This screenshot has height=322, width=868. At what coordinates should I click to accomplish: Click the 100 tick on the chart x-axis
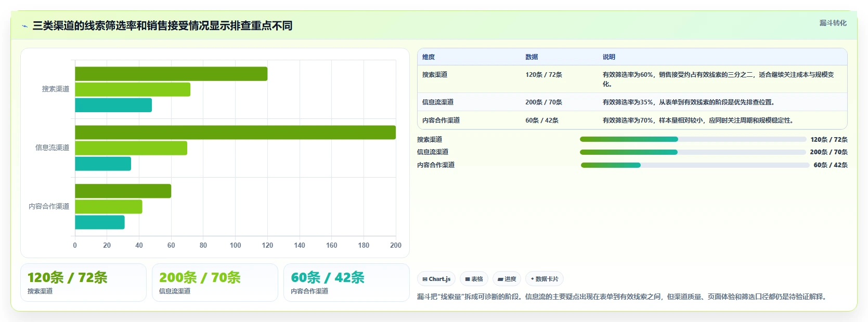point(235,245)
